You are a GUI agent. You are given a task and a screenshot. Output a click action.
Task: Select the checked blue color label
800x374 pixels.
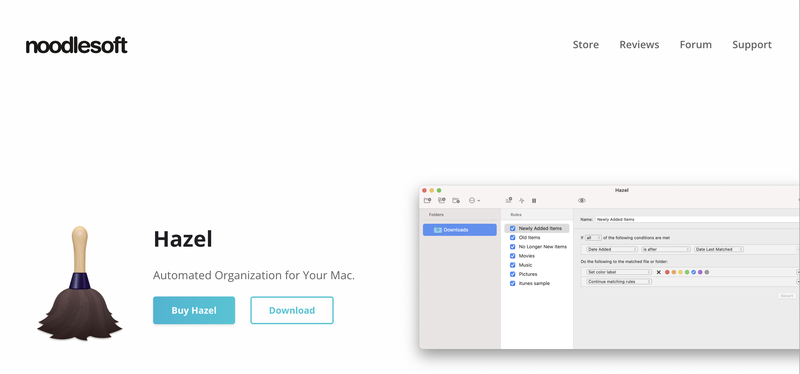coord(693,272)
